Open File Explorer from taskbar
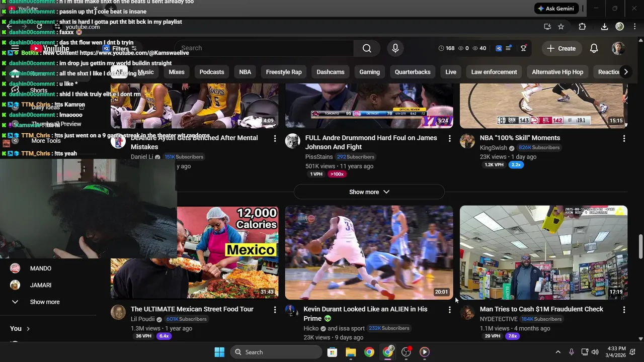Image resolution: width=644 pixels, height=362 pixels. [351, 352]
